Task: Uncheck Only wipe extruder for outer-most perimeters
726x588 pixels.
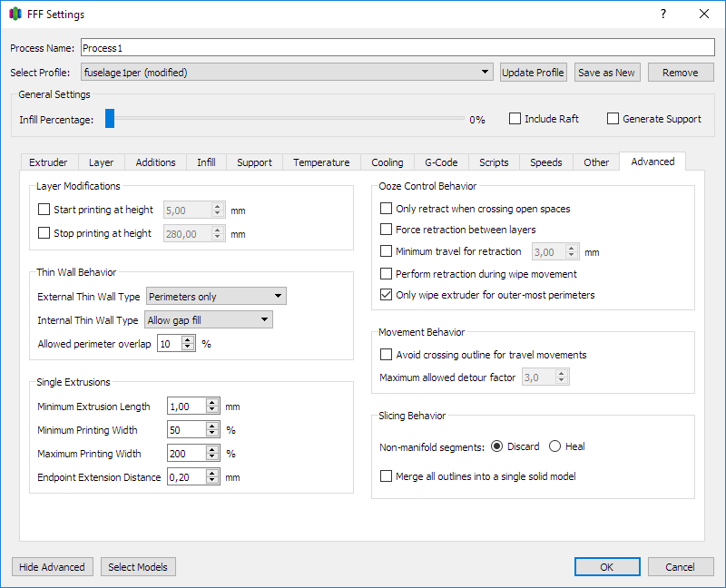Action: point(387,295)
